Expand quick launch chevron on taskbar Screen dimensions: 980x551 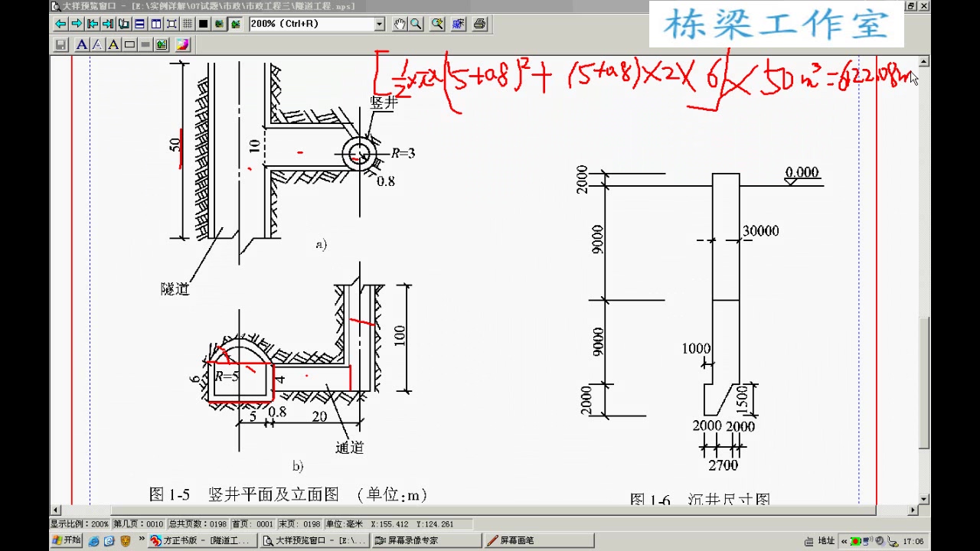[x=142, y=539]
